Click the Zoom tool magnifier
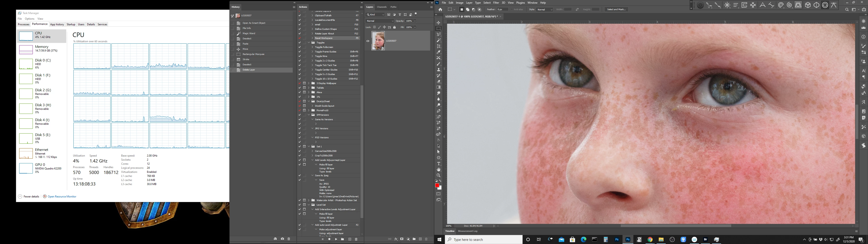868x244 pixels. tap(438, 175)
